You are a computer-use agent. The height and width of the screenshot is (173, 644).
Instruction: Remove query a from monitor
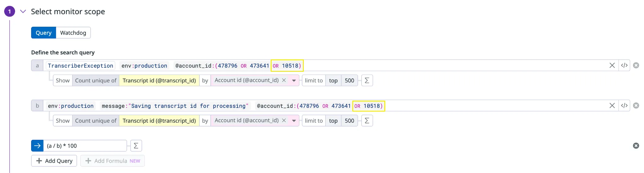point(636,65)
